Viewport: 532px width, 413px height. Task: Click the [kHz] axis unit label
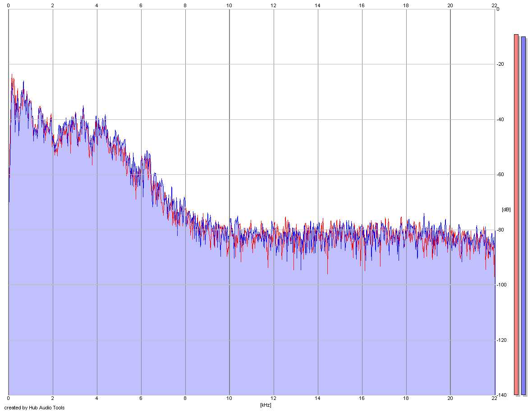point(266,405)
